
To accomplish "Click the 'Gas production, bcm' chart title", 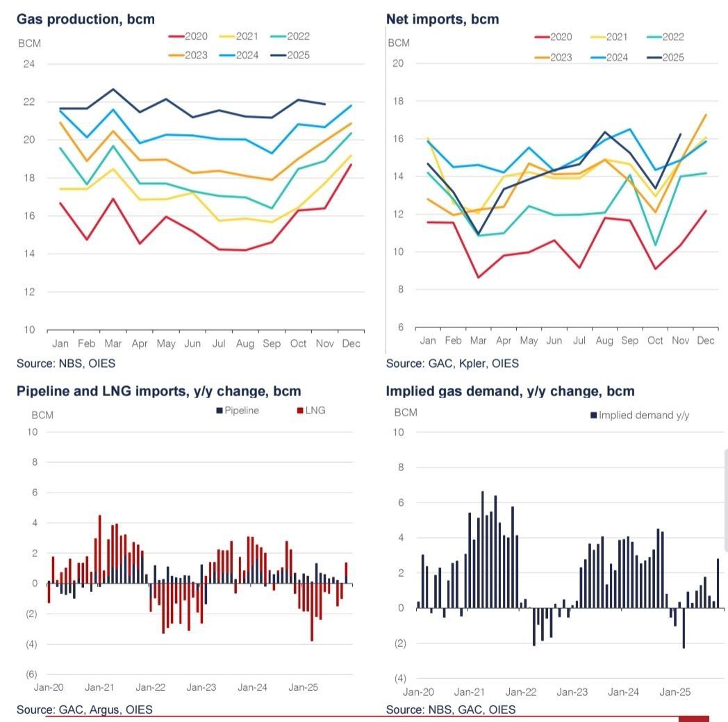I will click(x=85, y=19).
